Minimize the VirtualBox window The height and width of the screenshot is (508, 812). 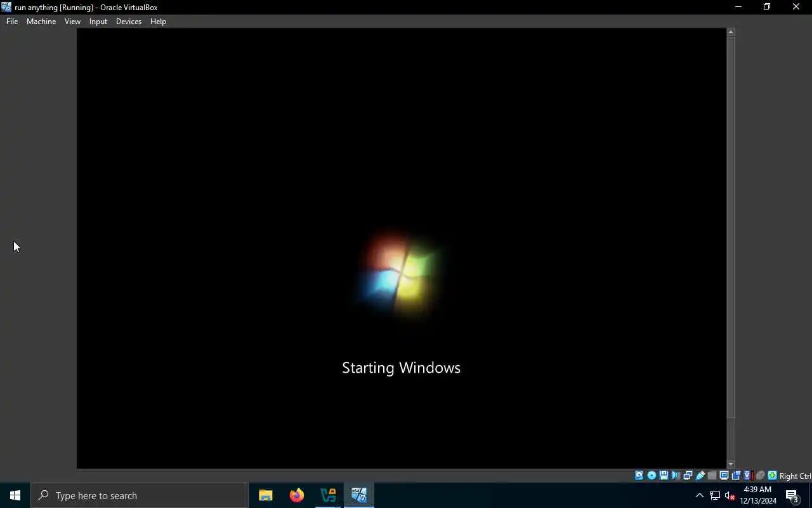[738, 7]
